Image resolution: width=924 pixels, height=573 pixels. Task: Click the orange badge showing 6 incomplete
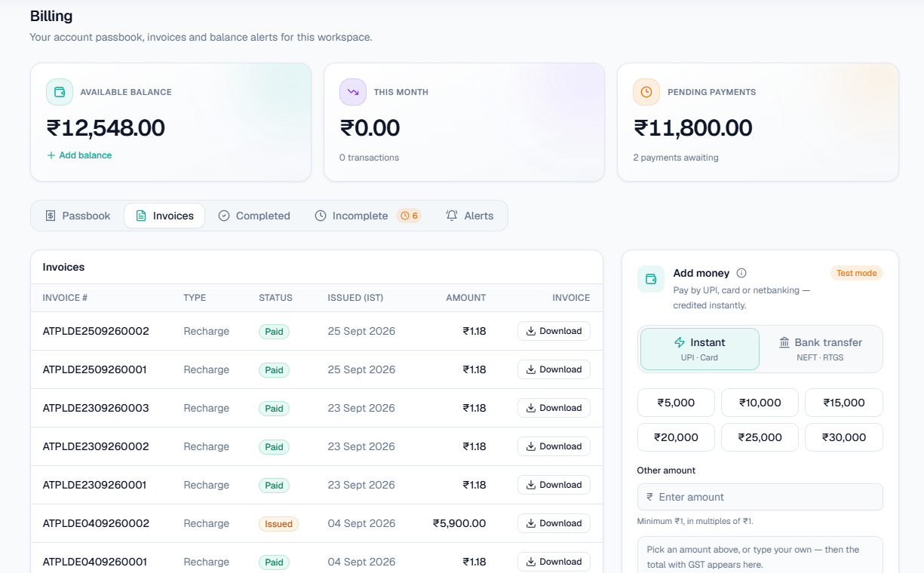point(409,216)
